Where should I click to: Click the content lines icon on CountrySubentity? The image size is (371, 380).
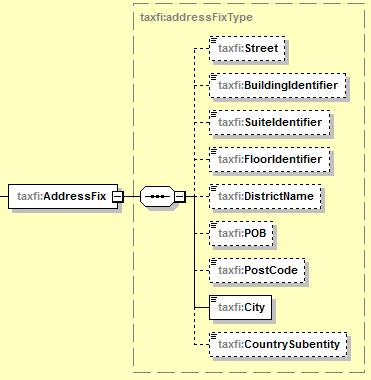214,337
